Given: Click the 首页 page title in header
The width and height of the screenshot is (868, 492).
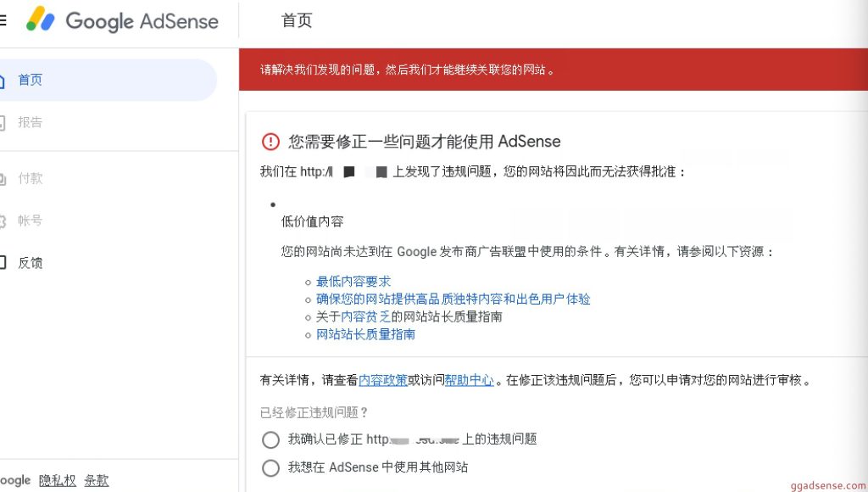Looking at the screenshot, I should 297,20.
